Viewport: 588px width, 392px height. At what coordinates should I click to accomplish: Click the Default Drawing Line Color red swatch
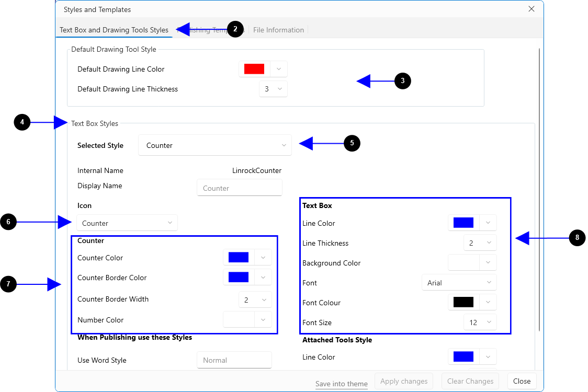coord(254,69)
